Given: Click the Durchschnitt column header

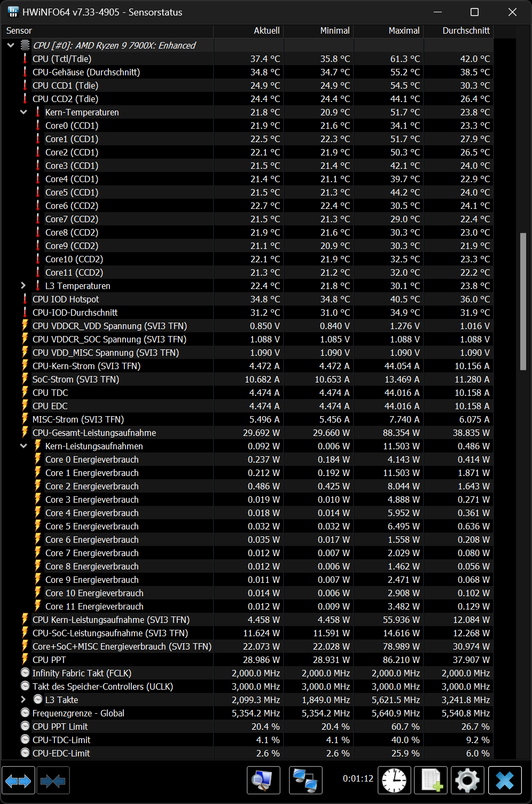Looking at the screenshot, I should click(x=458, y=31).
